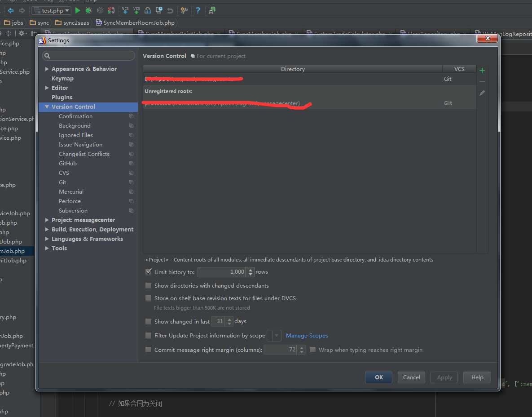Enable Filter Update Project information by scope

coord(148,336)
